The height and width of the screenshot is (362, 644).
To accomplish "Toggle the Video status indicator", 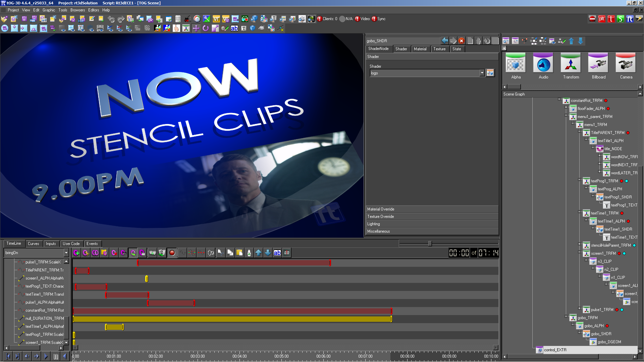I will coord(358,19).
